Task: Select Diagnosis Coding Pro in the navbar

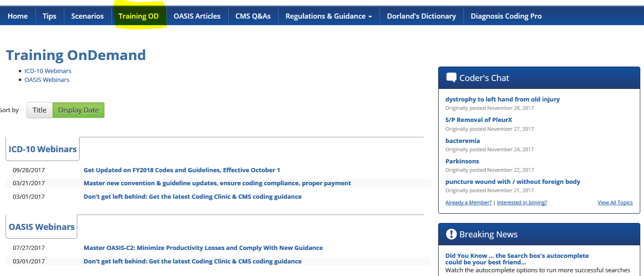Action: (506, 16)
